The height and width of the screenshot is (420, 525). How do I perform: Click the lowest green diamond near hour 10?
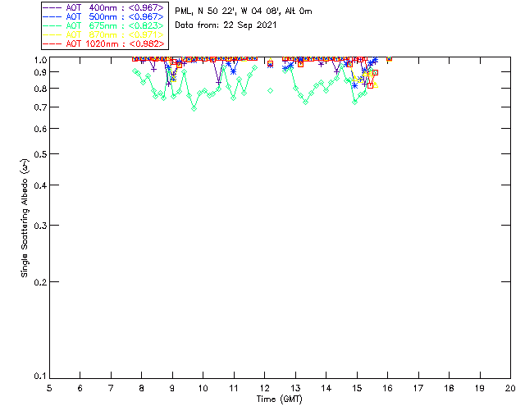(x=194, y=109)
